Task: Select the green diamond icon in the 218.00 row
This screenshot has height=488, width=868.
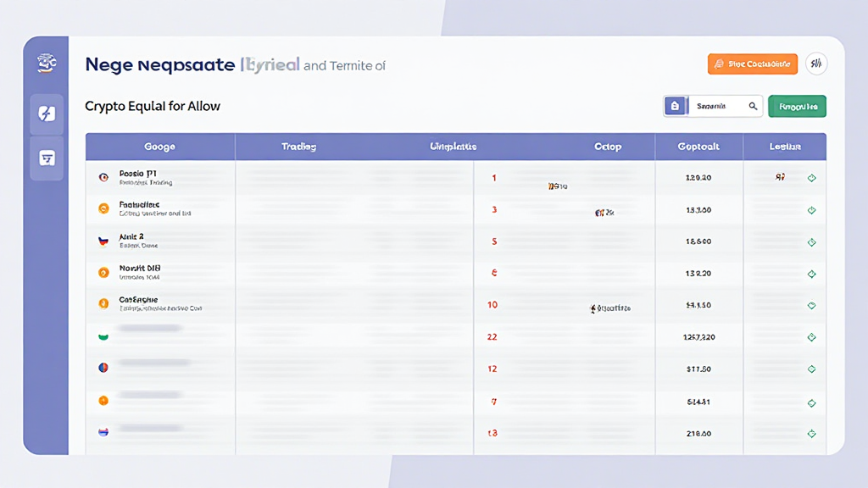Action: point(811,433)
